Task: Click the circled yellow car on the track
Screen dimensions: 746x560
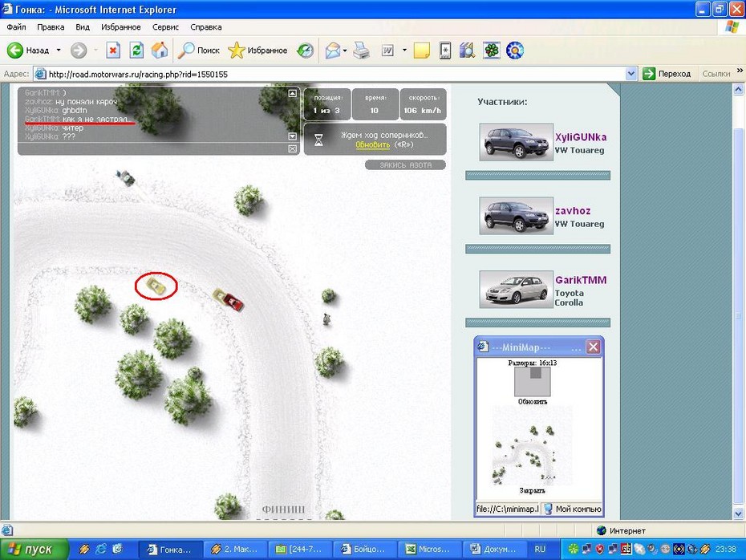Action: point(156,286)
